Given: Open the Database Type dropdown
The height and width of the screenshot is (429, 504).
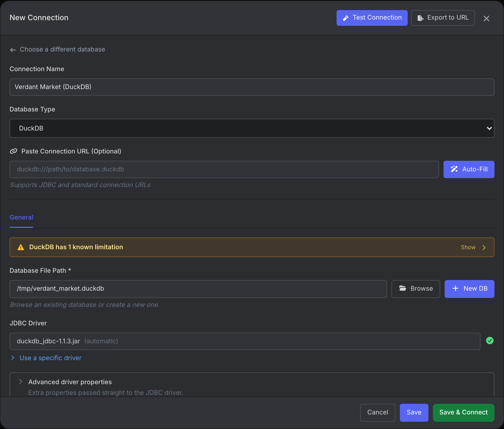Looking at the screenshot, I should tap(252, 128).
